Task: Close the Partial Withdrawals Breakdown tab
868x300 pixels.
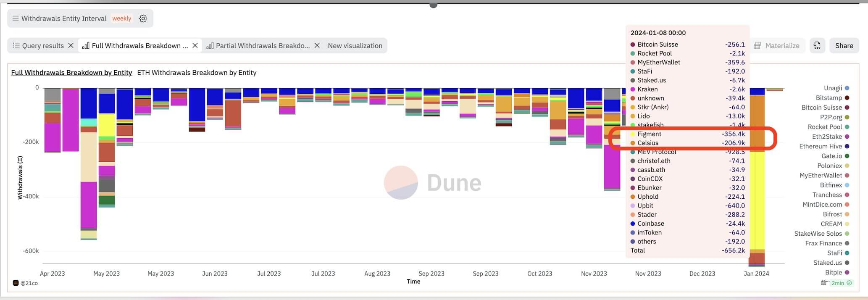Action: (x=317, y=45)
